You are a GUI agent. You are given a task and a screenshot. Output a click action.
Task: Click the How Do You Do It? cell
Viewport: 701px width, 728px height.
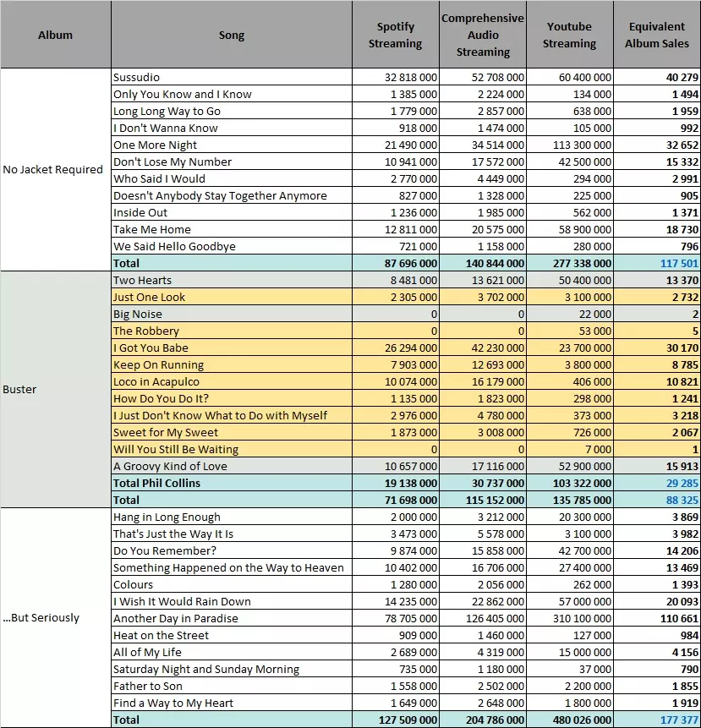(232, 399)
